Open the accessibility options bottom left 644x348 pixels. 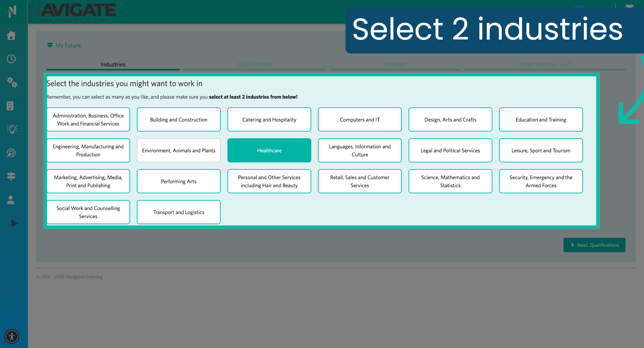click(x=12, y=337)
